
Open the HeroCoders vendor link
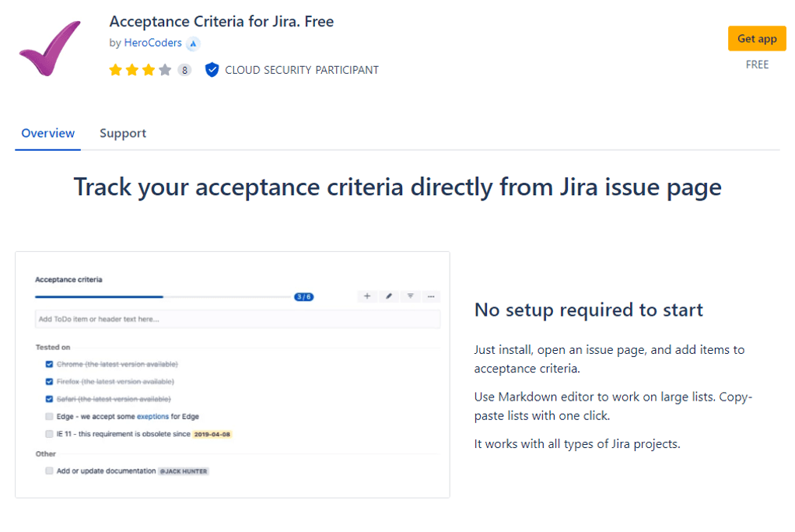(152, 43)
